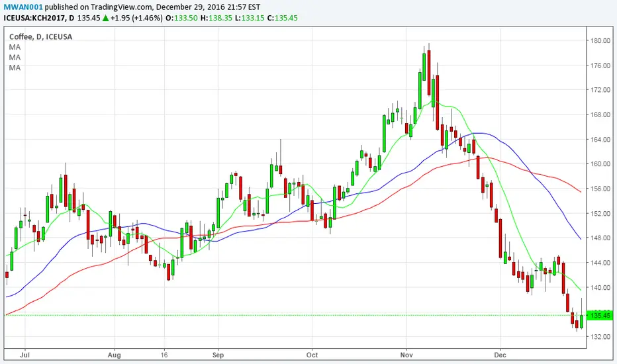Click the green 135.45 current price tag
Viewport: 617px width, 364px height.
tap(600, 315)
